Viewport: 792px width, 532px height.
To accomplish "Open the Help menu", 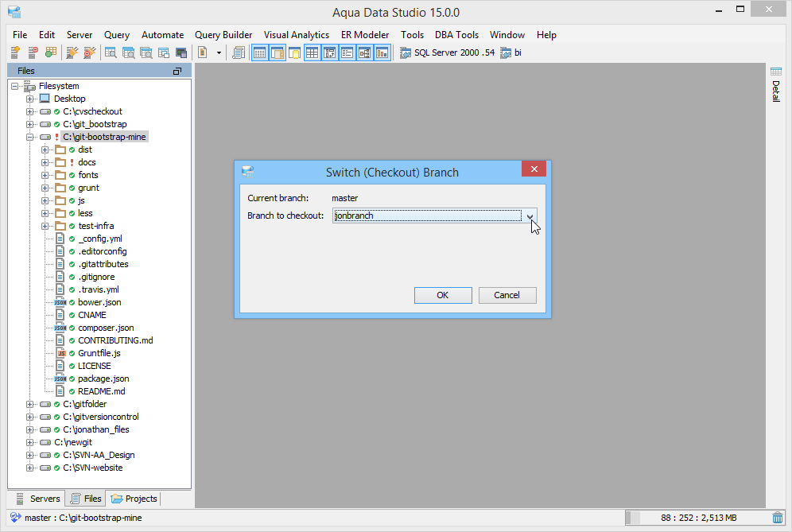I will pyautogui.click(x=546, y=35).
